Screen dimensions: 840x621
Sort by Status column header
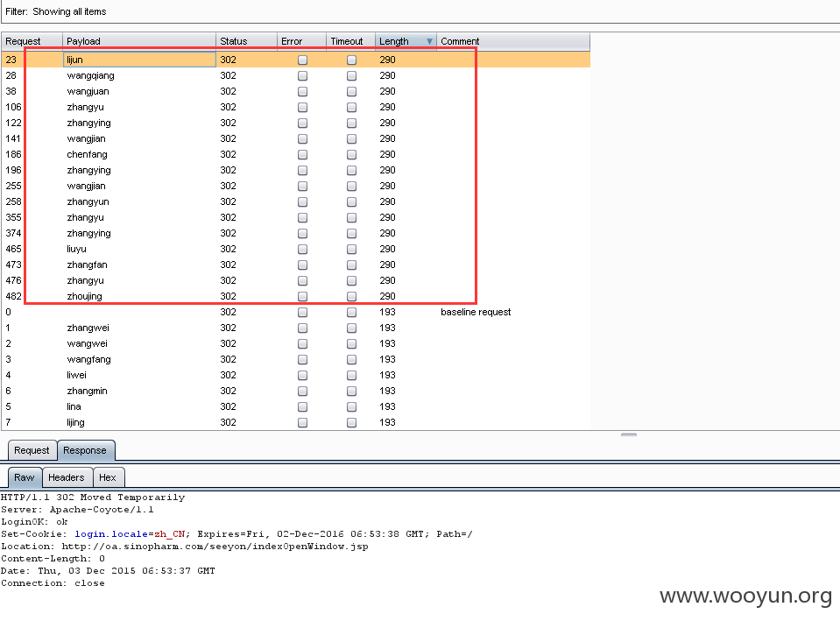[246, 41]
